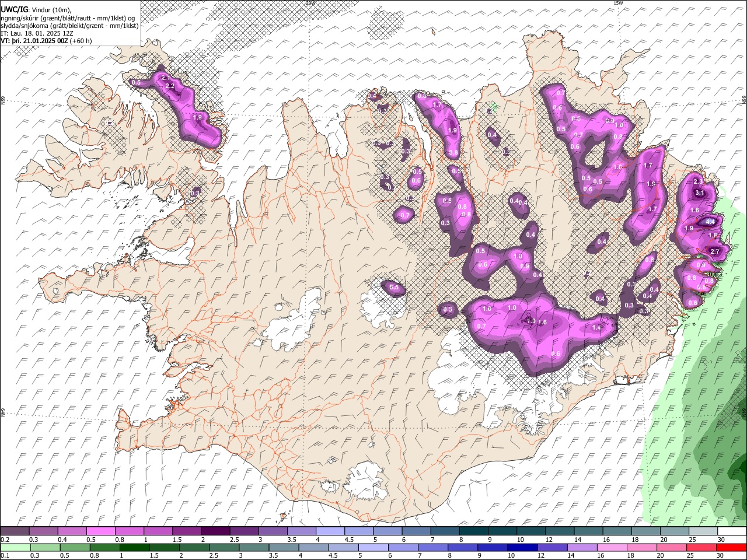
Task: Select upper legend dark teal swatch between 8 and 9
Action: coord(474,531)
